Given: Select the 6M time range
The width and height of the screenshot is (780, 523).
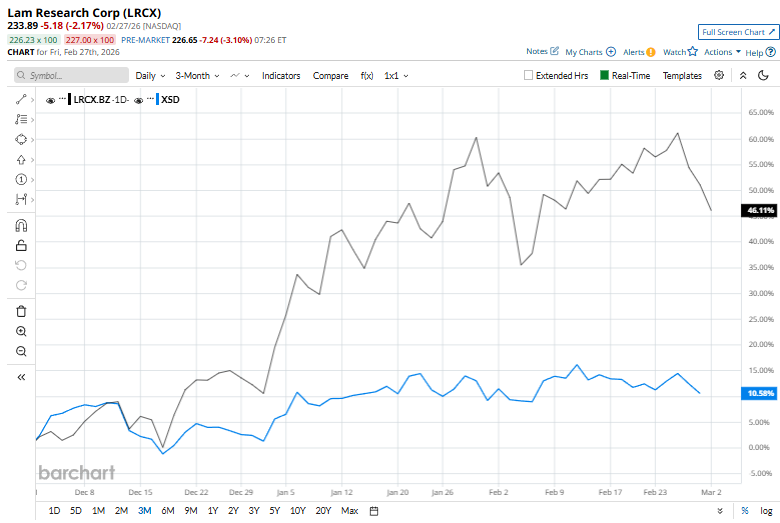Looking at the screenshot, I should pos(167,511).
